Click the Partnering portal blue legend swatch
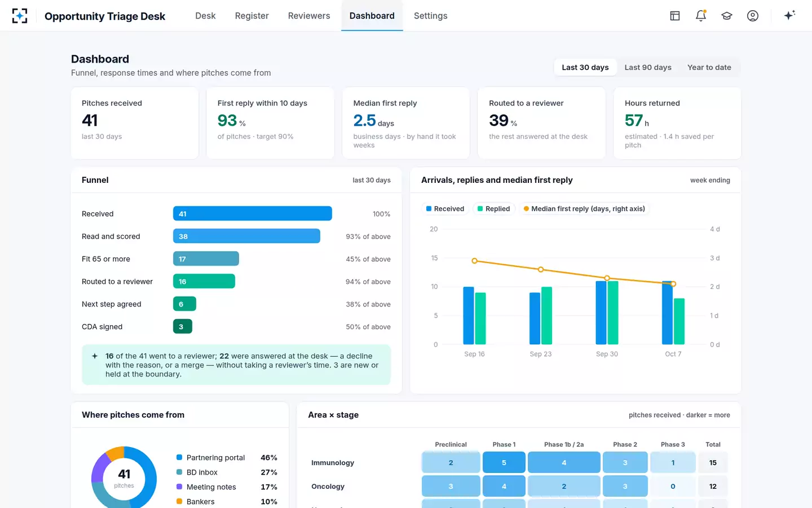Screen dimensions: 812x508 pyautogui.click(x=179, y=457)
